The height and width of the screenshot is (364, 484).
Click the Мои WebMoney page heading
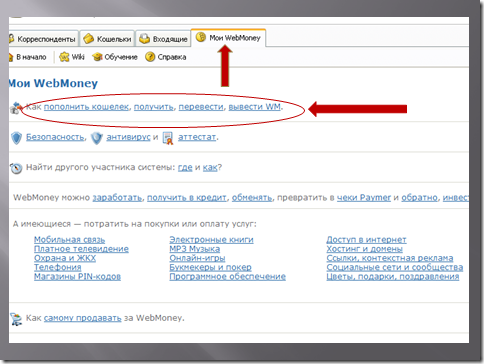point(53,83)
